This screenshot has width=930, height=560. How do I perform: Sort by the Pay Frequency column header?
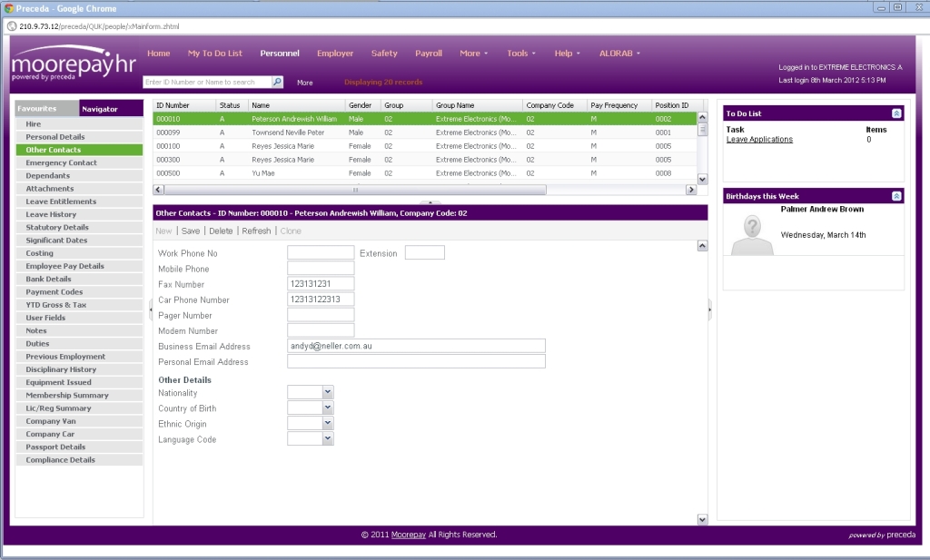(x=619, y=105)
